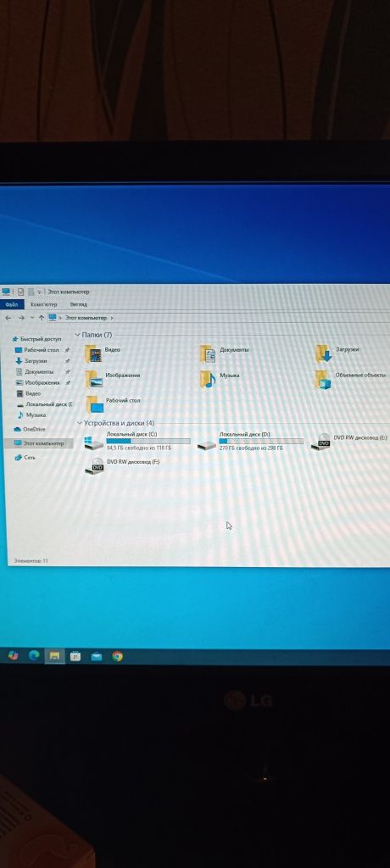Go up one level with up arrow

pos(42,319)
